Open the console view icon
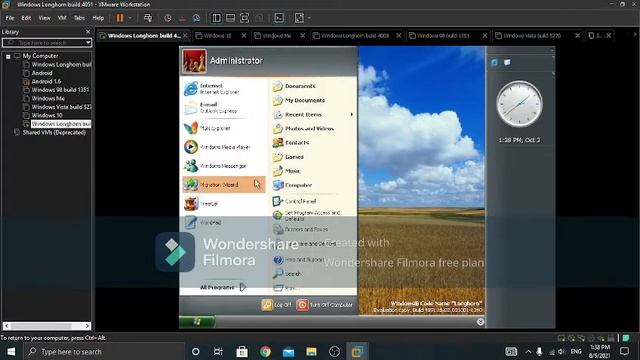The height and width of the screenshot is (360, 640). (x=279, y=18)
